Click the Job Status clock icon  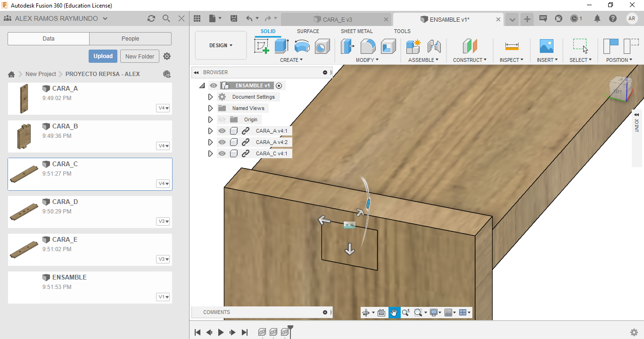[574, 18]
